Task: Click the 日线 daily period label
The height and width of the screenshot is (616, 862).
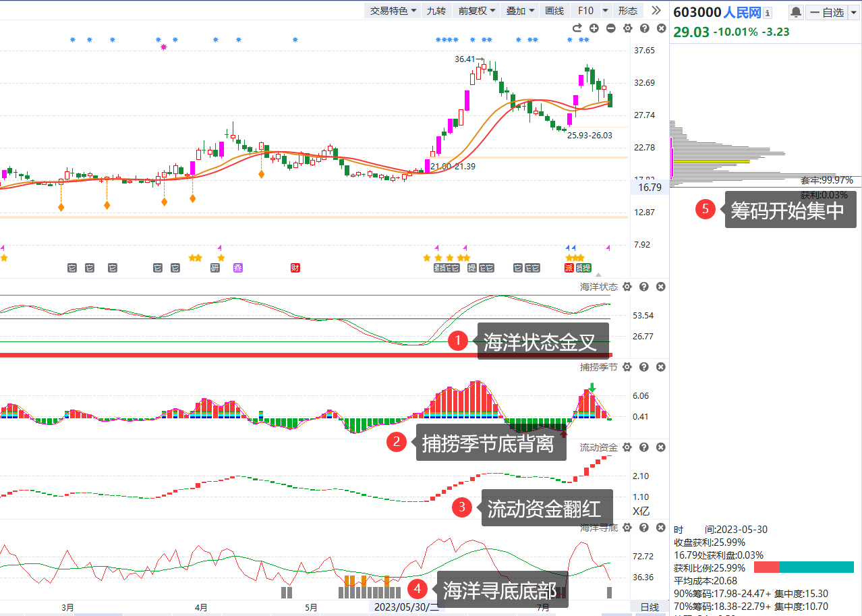Action: click(649, 607)
